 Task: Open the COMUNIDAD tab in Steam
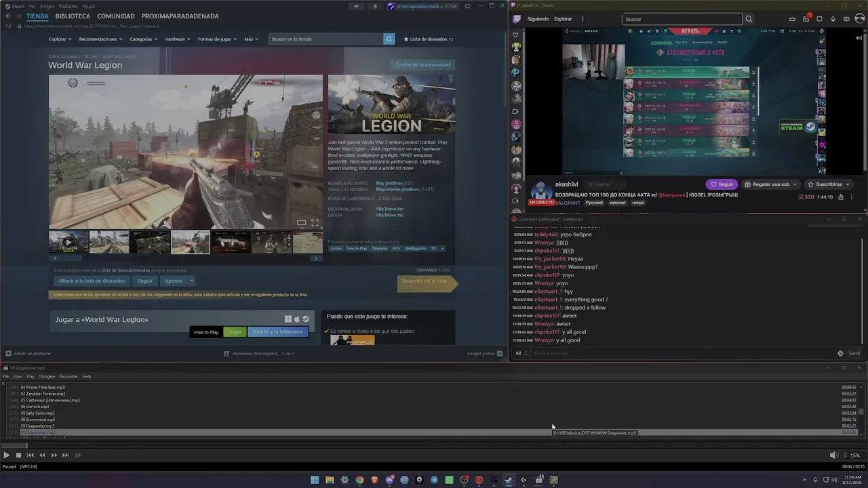(115, 16)
